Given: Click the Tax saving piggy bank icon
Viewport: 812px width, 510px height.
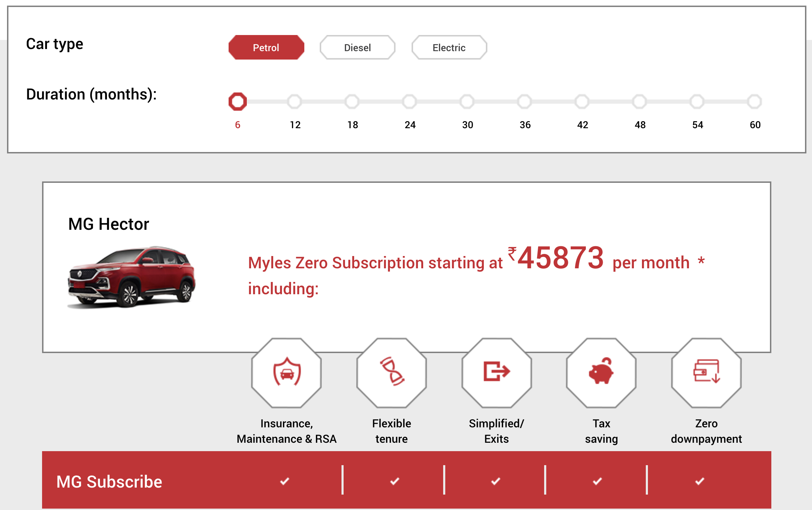Looking at the screenshot, I should (601, 373).
